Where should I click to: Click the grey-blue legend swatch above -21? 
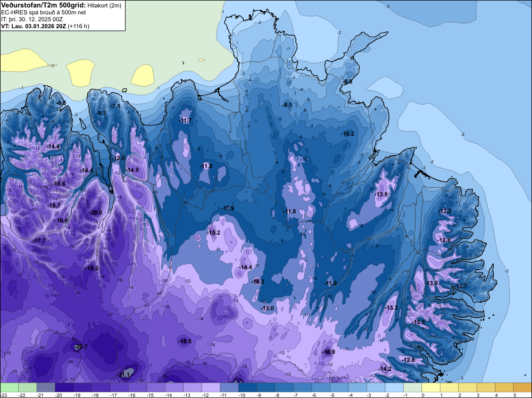(46, 387)
